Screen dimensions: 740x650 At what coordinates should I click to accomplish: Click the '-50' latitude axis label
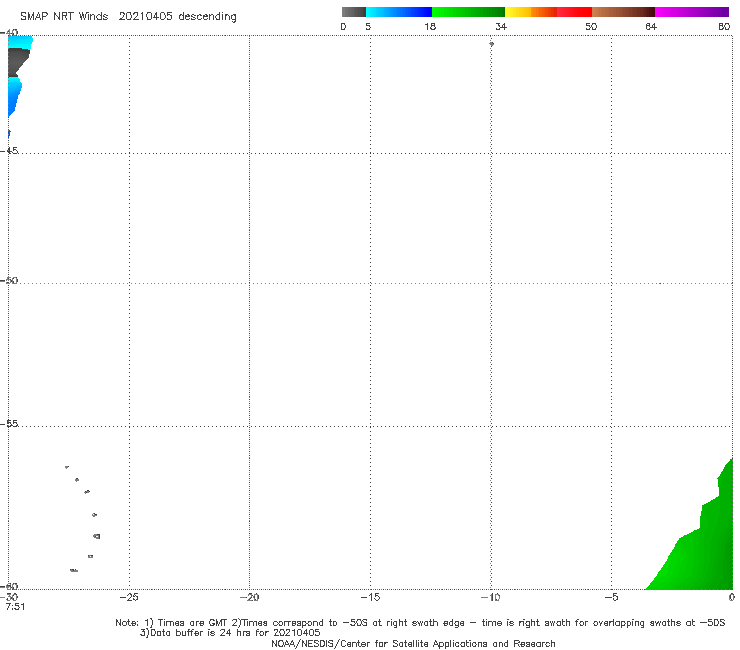pos(9,280)
